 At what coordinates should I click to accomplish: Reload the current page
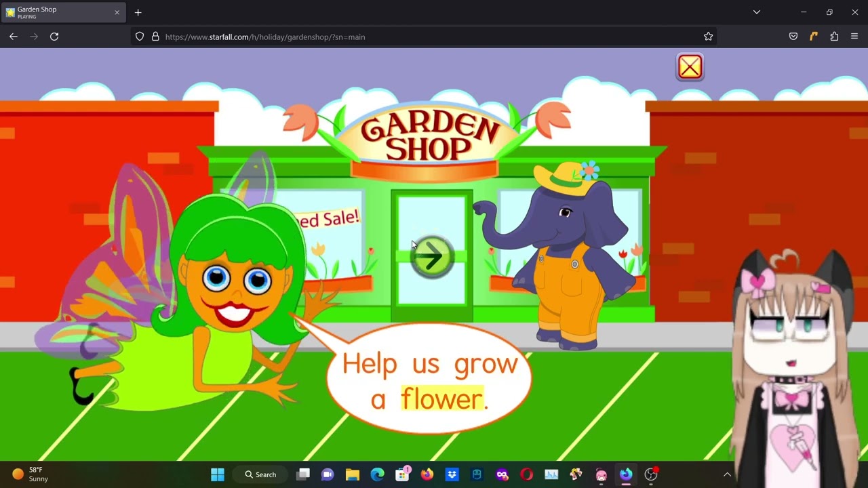click(x=54, y=37)
